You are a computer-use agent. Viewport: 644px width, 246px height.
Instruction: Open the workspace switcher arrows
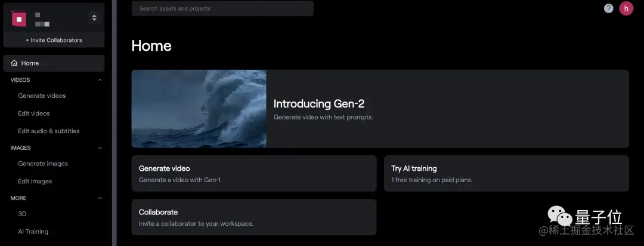[94, 18]
